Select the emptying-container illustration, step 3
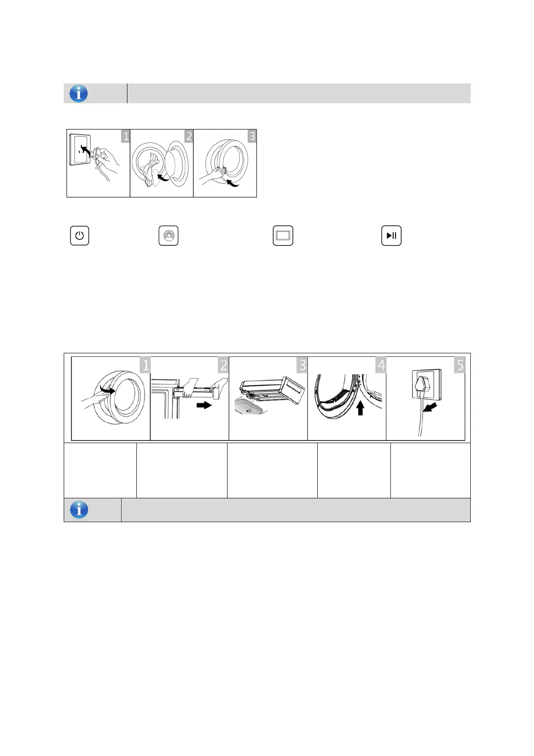Viewport: 534px width, 756px height. pyautogui.click(x=268, y=399)
